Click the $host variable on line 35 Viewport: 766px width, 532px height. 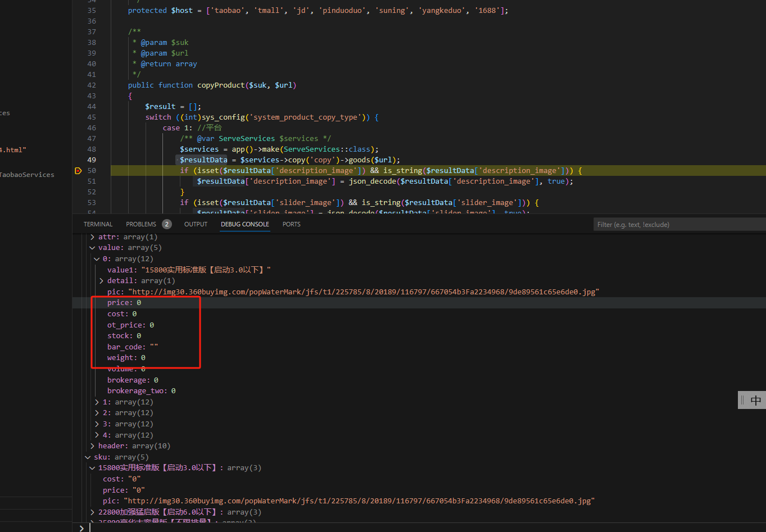pyautogui.click(x=182, y=11)
